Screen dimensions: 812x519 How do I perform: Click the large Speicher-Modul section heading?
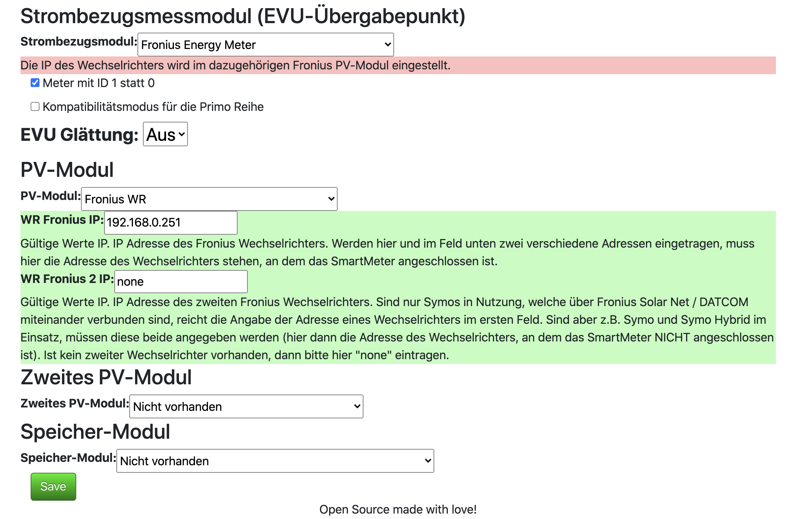click(x=95, y=432)
